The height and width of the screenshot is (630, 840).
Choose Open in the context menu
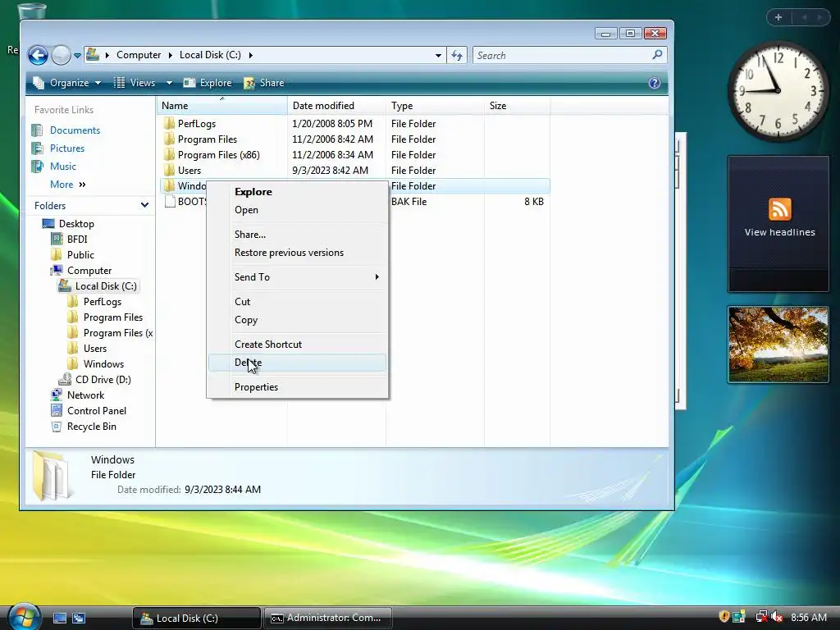pyautogui.click(x=297, y=210)
